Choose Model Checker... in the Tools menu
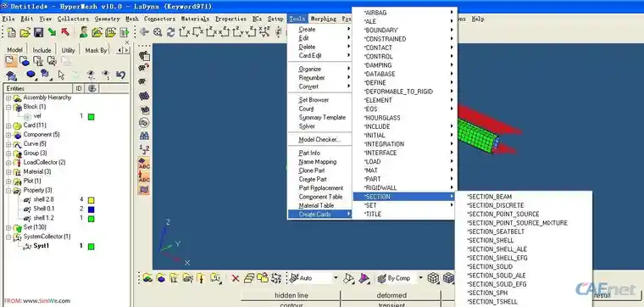The width and height of the screenshot is (644, 307). click(319, 140)
